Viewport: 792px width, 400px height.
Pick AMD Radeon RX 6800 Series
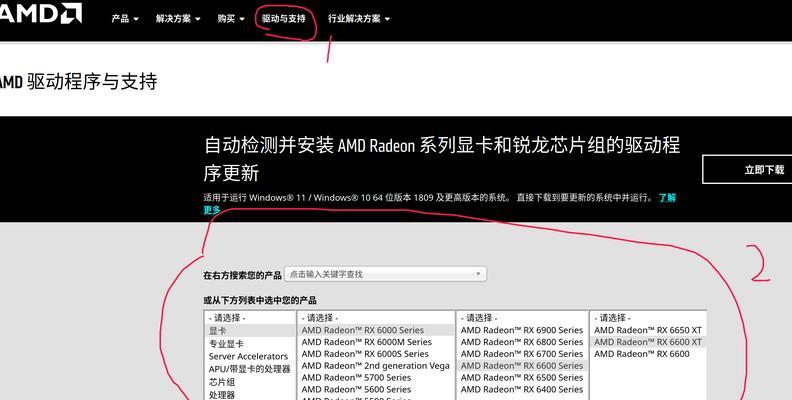pyautogui.click(x=522, y=342)
